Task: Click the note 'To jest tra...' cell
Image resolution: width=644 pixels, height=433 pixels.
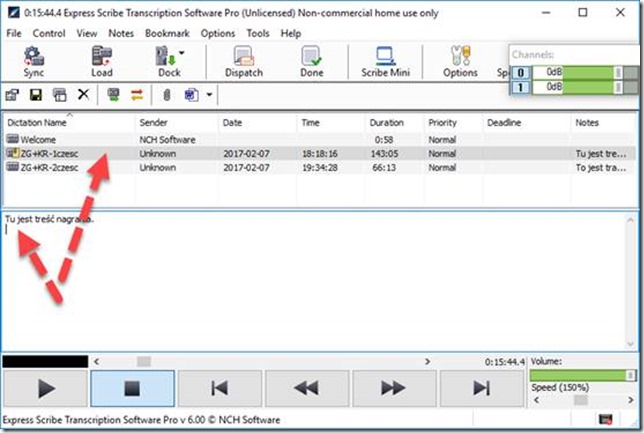Action: pos(601,168)
